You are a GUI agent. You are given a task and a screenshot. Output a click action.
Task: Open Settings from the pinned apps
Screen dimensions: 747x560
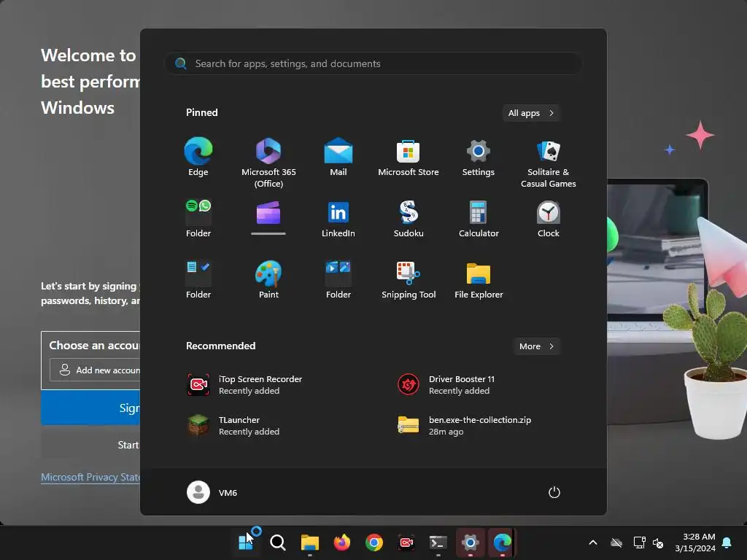[479, 157]
